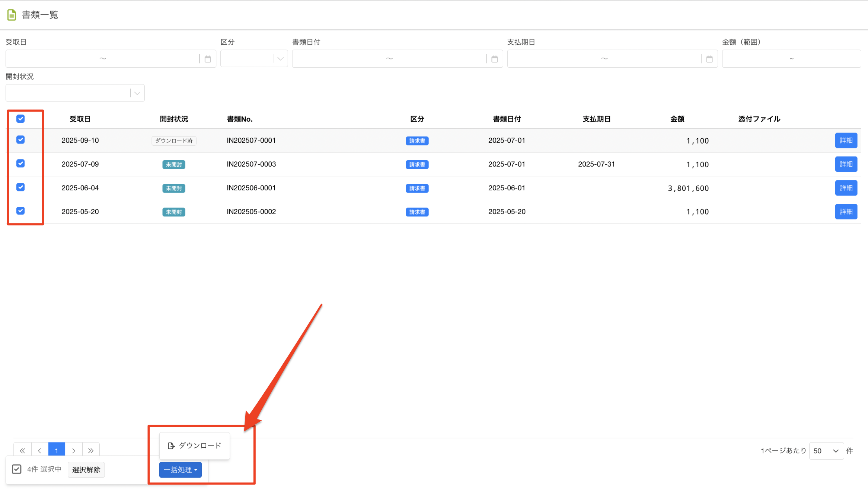Click the payment due date 2025-07-31
Image resolution: width=868 pixels, height=502 pixels.
pyautogui.click(x=596, y=164)
